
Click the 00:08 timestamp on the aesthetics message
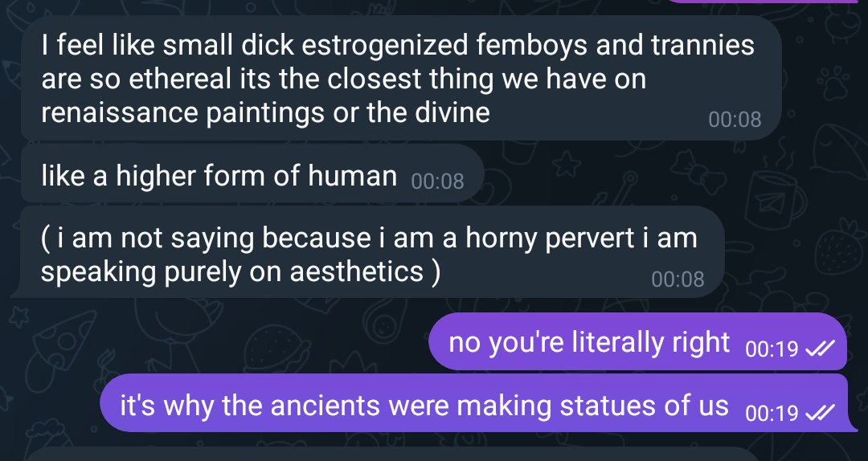coord(678,279)
